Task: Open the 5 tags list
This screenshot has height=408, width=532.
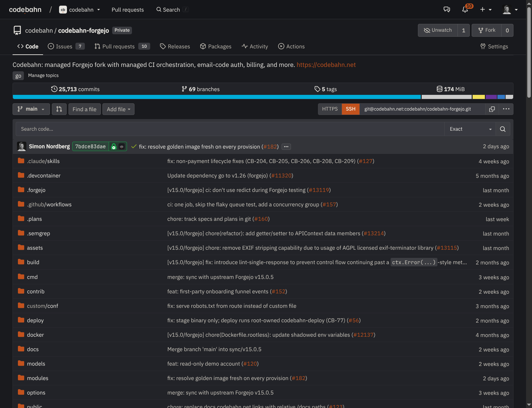Action: [x=326, y=89]
